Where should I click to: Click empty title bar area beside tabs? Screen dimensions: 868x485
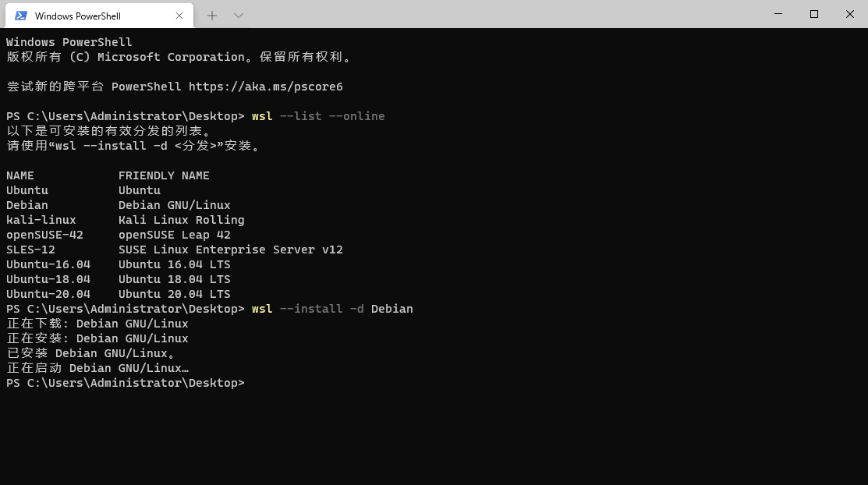pyautogui.click(x=498, y=14)
